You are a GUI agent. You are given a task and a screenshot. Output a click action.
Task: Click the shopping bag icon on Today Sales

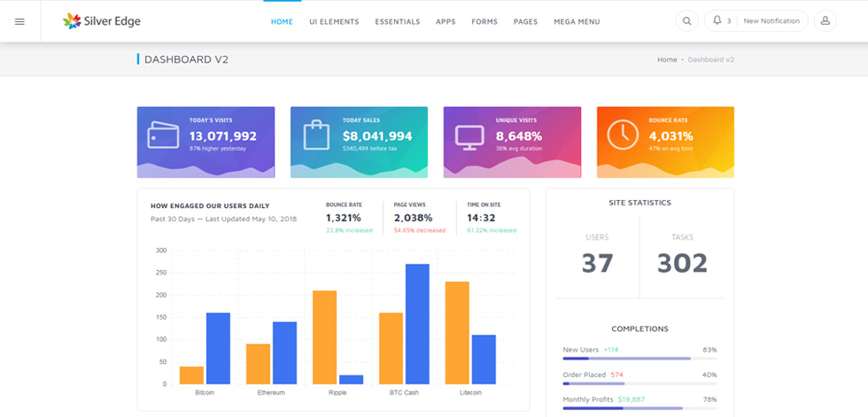(316, 135)
